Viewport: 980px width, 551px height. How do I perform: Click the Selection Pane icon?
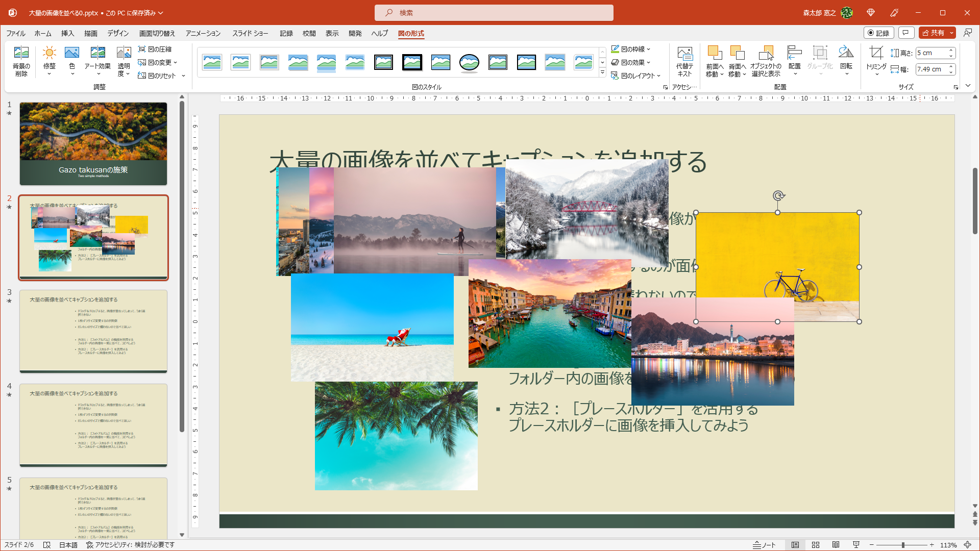coord(767,60)
